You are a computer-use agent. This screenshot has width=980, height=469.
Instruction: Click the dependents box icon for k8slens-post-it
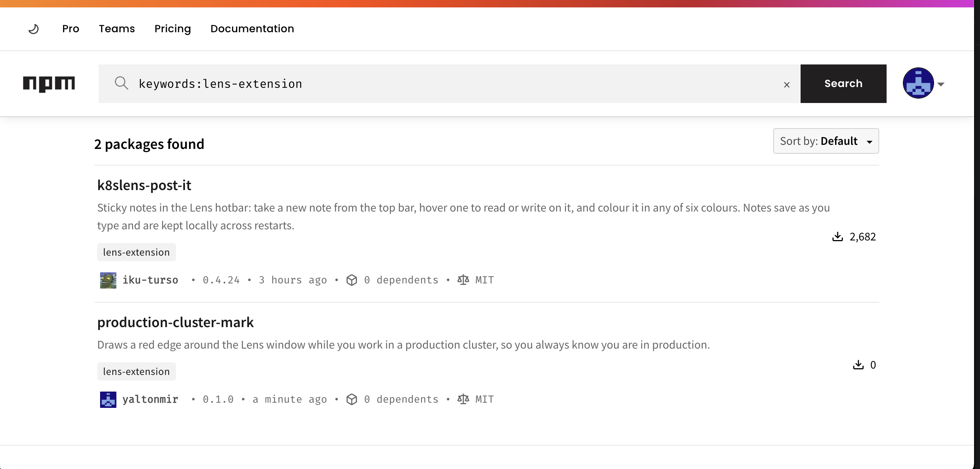click(351, 280)
